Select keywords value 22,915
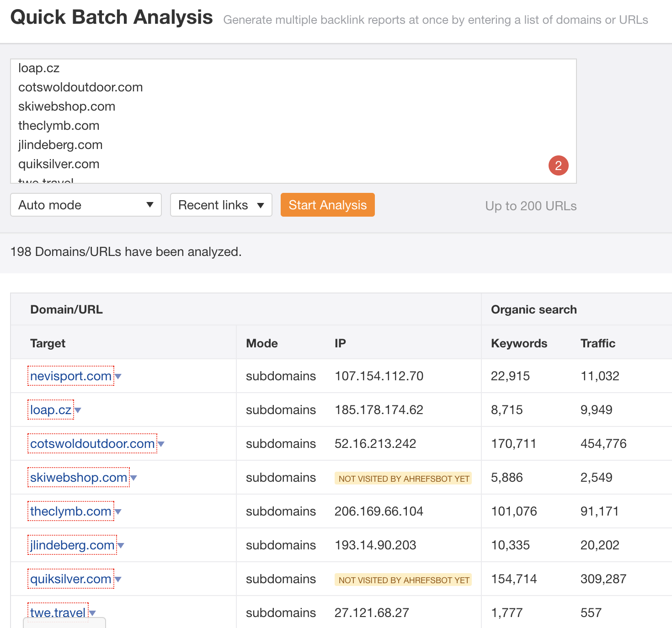This screenshot has width=672, height=628. [510, 376]
